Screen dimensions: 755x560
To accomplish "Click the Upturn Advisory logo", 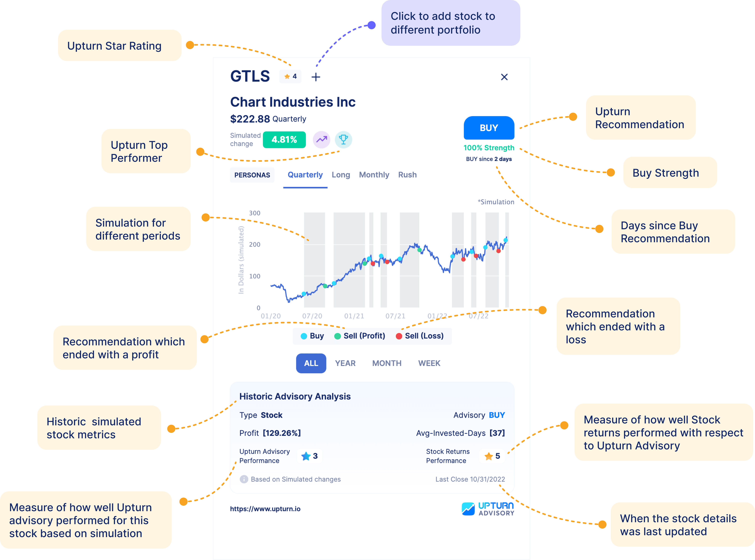I will (x=488, y=509).
